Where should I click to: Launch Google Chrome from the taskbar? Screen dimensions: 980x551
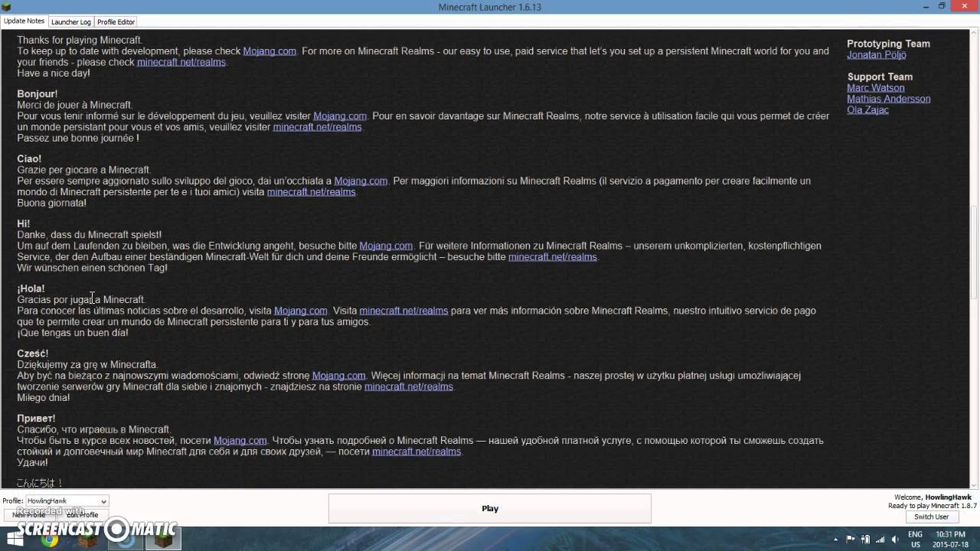(x=50, y=539)
